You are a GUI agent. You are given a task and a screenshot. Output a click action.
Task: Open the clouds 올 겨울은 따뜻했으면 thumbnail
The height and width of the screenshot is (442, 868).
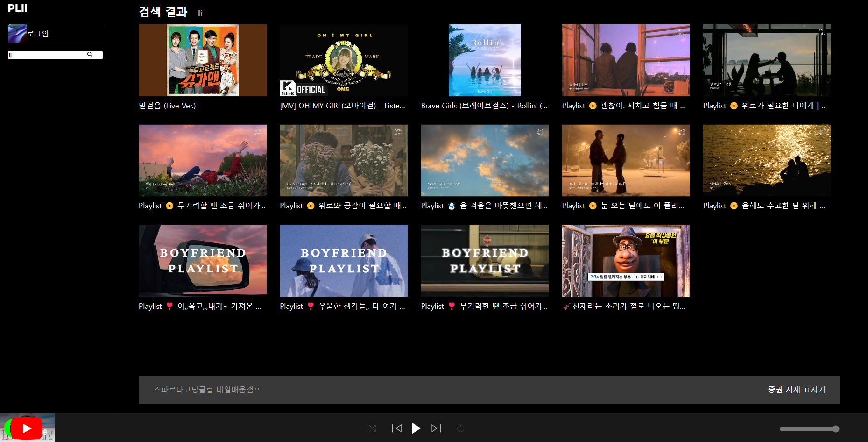485,160
